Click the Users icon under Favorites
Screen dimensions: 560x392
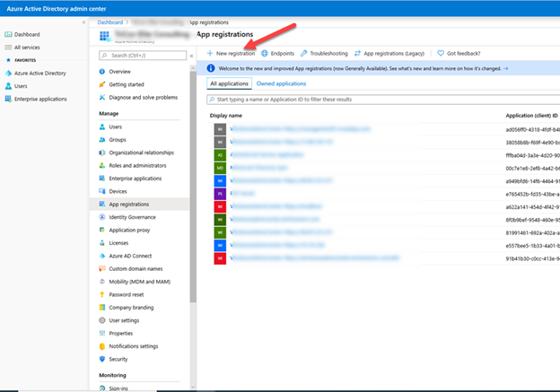pos(8,86)
